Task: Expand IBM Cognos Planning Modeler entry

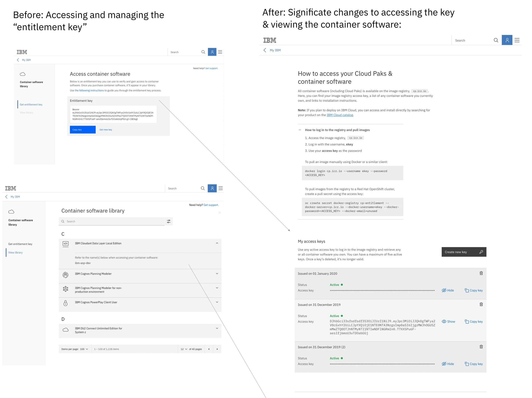Action: (x=217, y=273)
